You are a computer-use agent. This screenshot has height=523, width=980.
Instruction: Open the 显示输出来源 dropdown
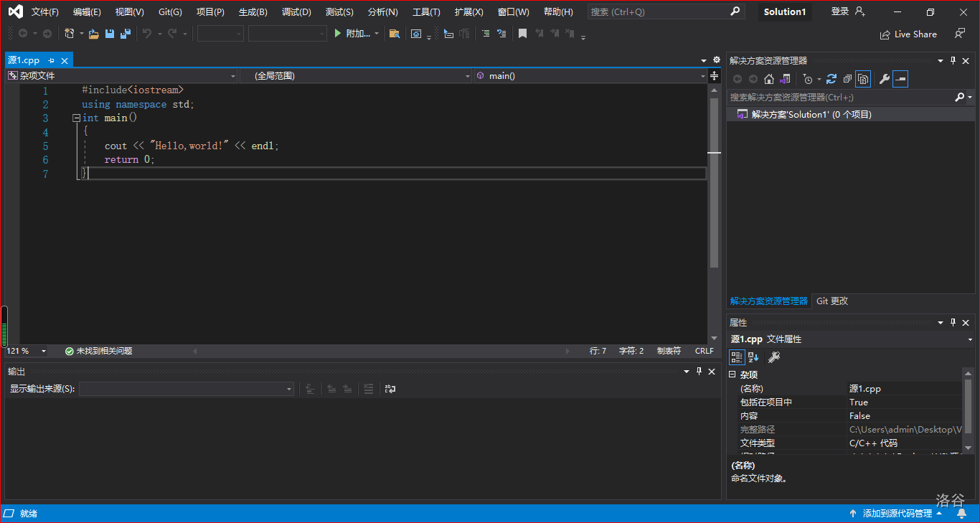click(187, 389)
